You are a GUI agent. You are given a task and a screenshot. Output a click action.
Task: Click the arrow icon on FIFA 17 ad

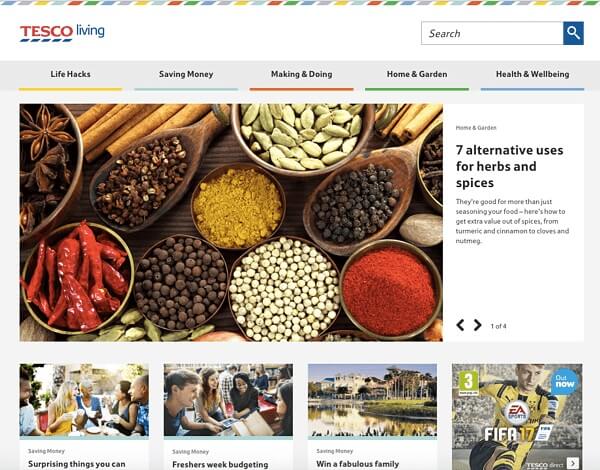tap(573, 463)
